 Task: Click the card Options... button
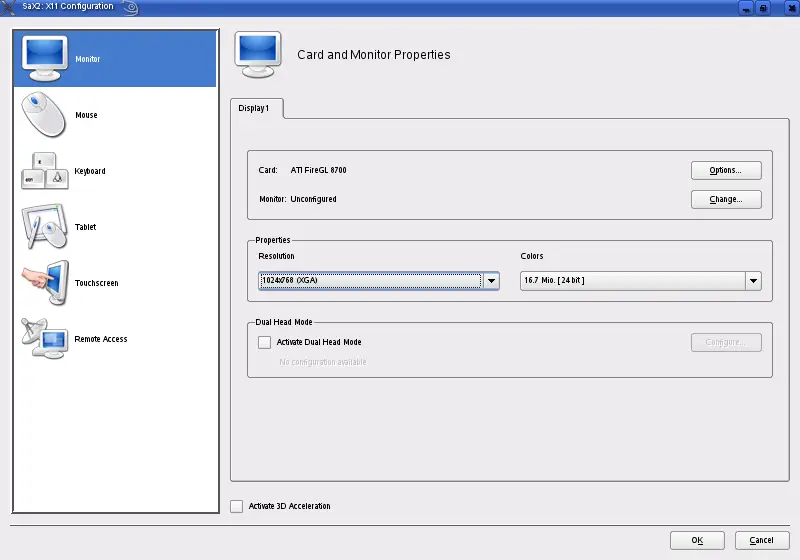tap(726, 170)
